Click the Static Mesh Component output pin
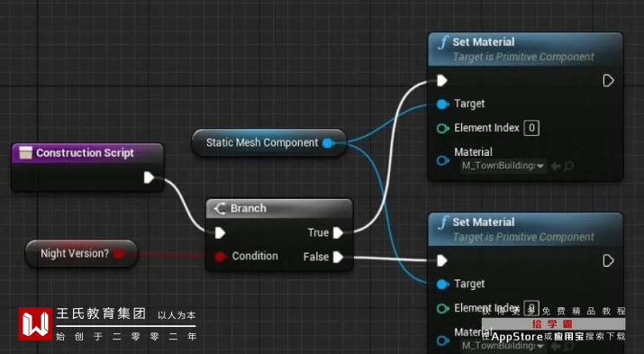Image resolution: width=644 pixels, height=354 pixels. click(327, 143)
